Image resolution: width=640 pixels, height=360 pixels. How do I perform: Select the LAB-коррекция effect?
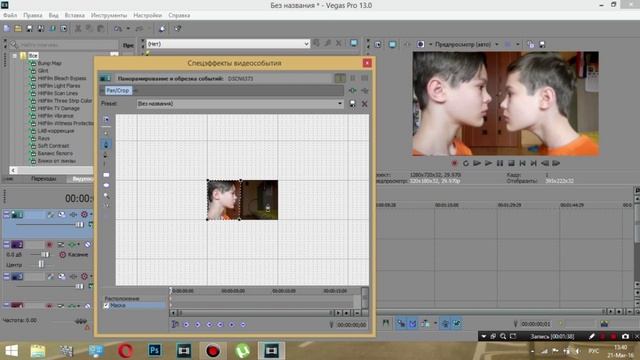(56, 131)
